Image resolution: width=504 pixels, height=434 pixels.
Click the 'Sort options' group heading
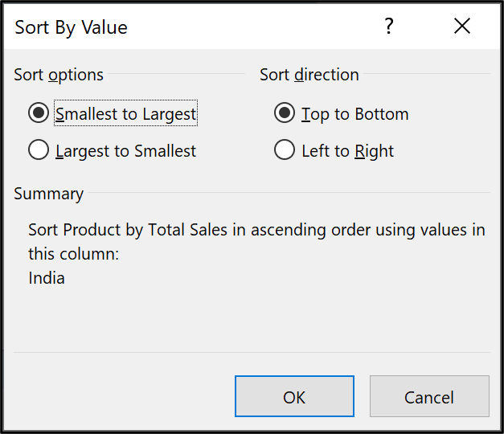[59, 75]
